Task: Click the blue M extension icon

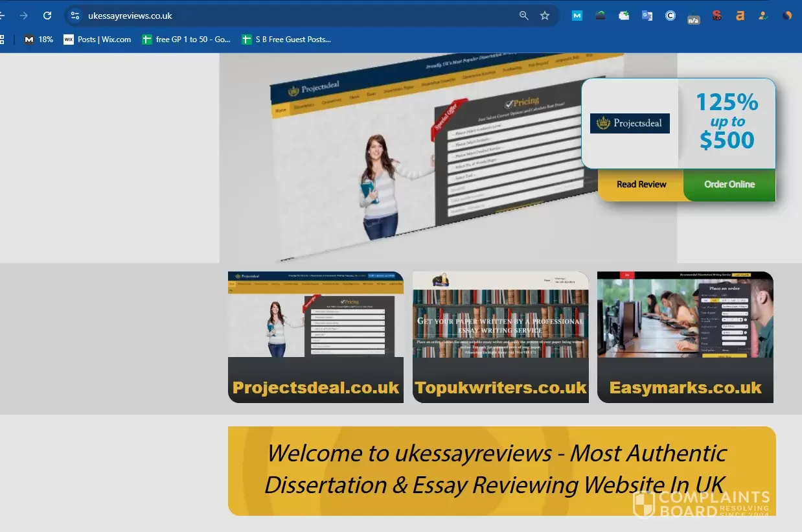Action: click(x=577, y=16)
